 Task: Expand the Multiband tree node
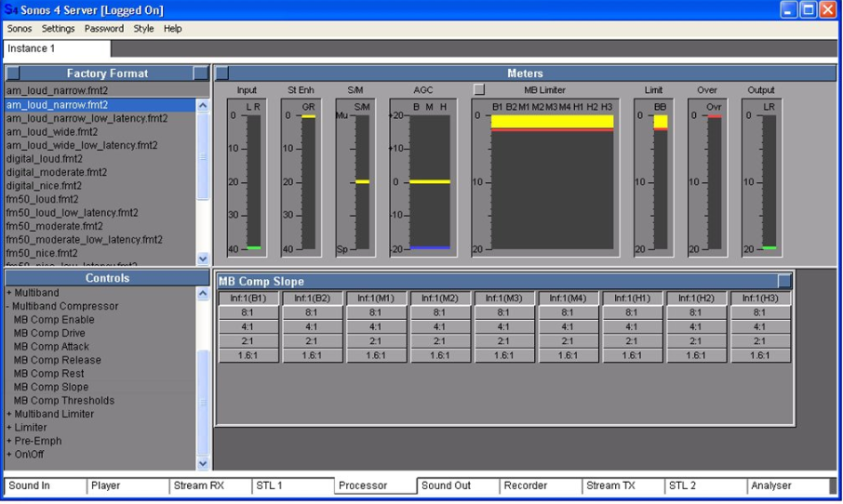click(x=9, y=293)
